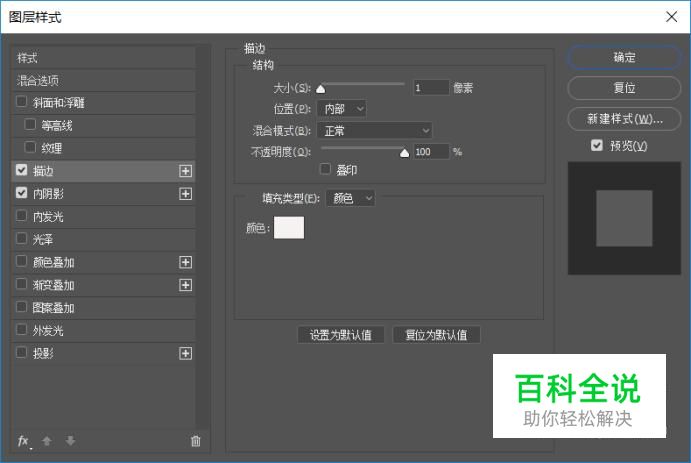Enable the 内发光 checkbox
This screenshot has width=691, height=463.
pos(21,216)
